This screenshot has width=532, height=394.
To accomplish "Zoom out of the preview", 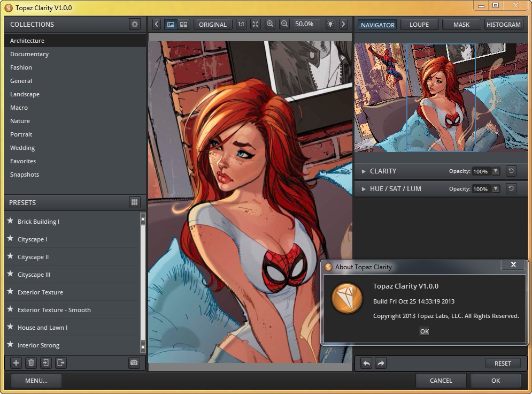I will coord(284,24).
